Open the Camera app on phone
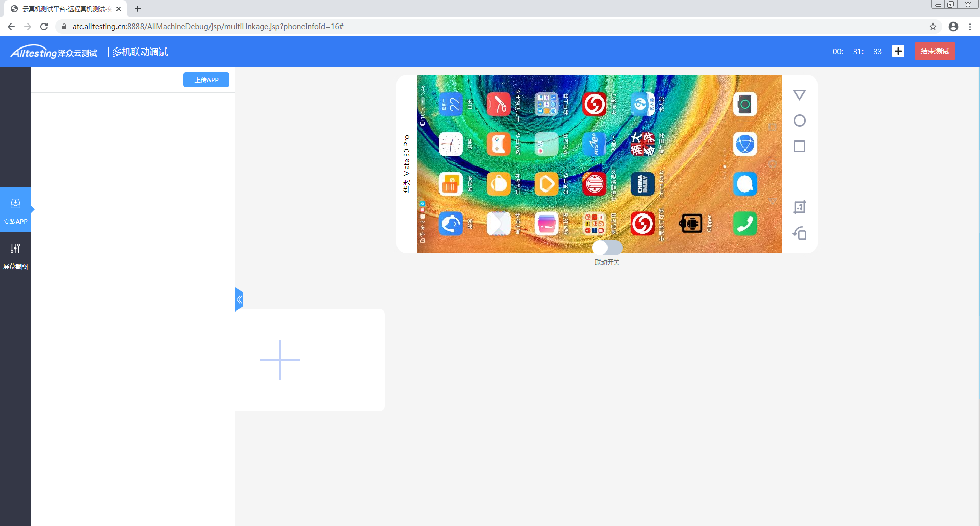The image size is (980, 526). (745, 104)
